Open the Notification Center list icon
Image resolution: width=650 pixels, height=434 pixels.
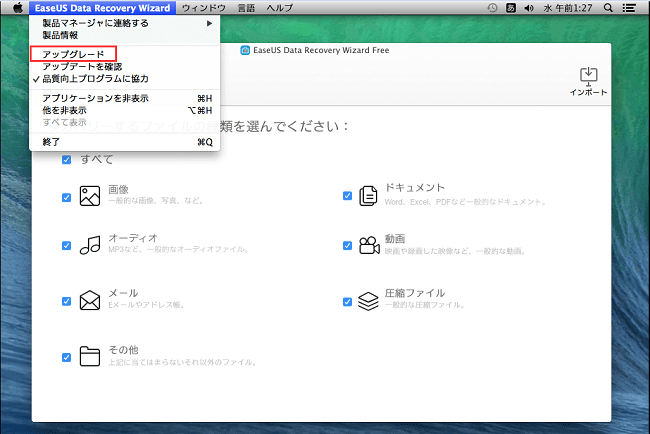click(629, 7)
